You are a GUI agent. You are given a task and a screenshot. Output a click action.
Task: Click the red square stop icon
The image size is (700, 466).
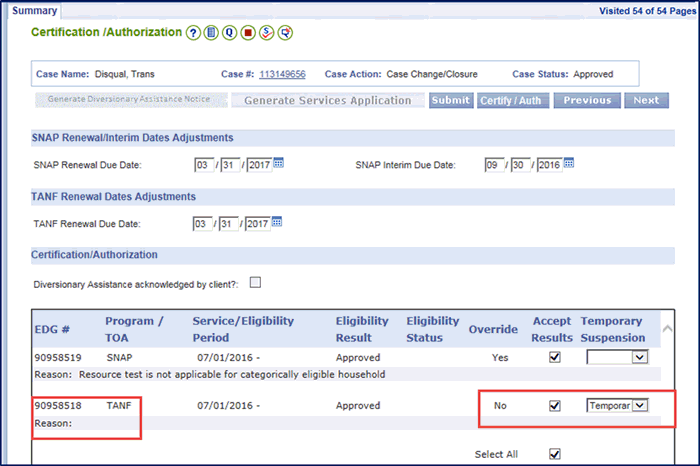click(248, 33)
